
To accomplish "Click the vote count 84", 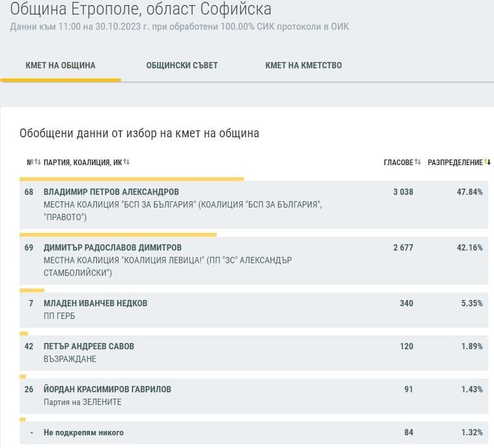I will (x=408, y=433).
